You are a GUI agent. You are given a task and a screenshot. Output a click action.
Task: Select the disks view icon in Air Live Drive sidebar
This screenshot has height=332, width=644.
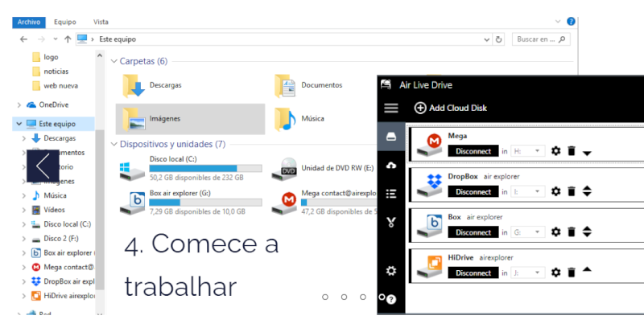pyautogui.click(x=391, y=137)
